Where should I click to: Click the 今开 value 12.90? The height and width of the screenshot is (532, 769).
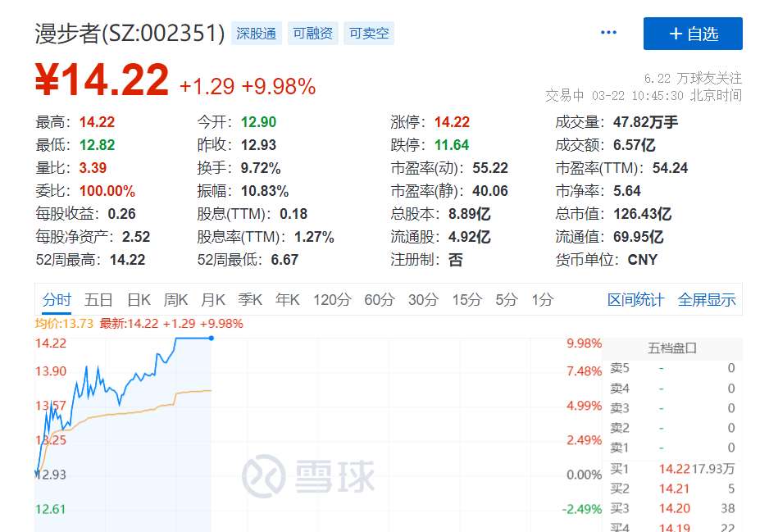click(x=258, y=122)
